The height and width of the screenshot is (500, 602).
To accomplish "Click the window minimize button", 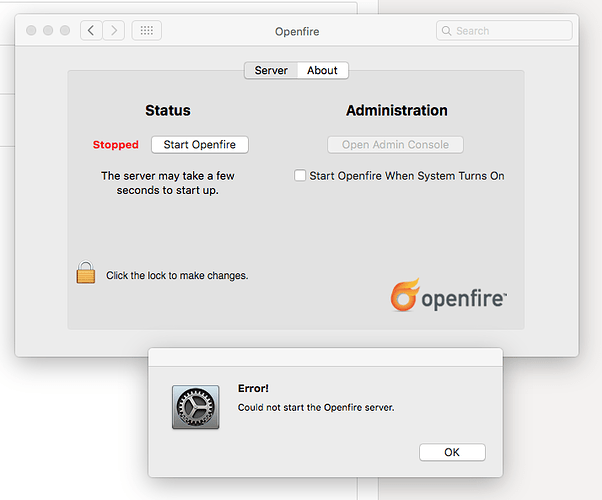I will click(x=48, y=30).
